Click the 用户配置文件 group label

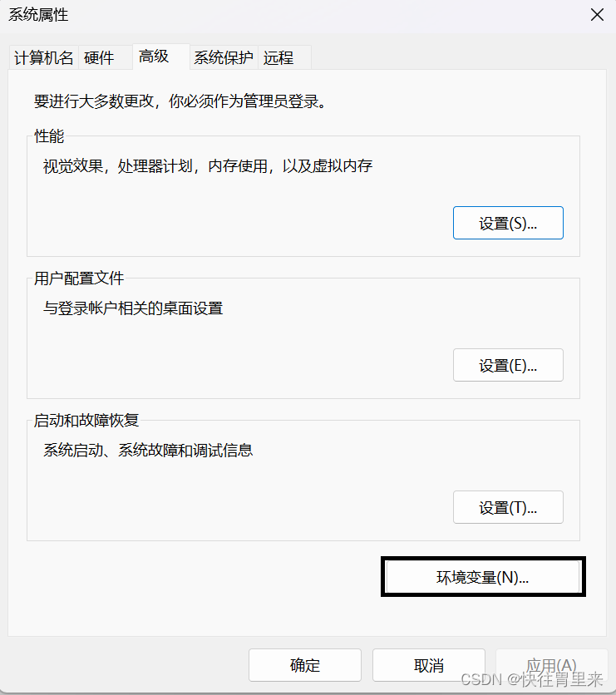pos(79,278)
